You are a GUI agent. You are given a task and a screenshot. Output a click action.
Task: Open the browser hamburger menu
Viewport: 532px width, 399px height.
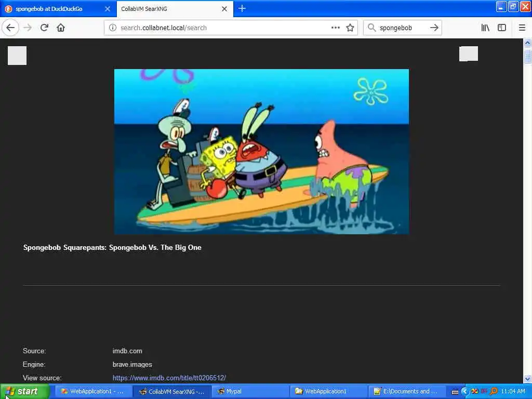[522, 28]
